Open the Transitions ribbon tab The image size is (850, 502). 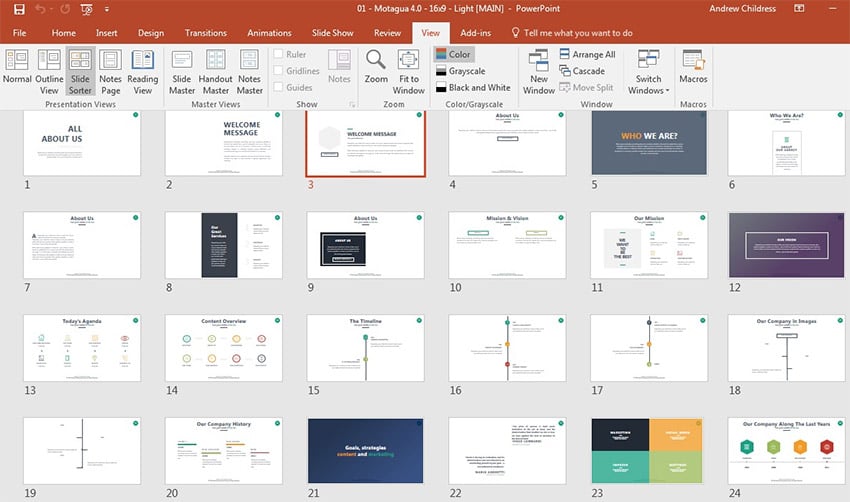tap(206, 33)
